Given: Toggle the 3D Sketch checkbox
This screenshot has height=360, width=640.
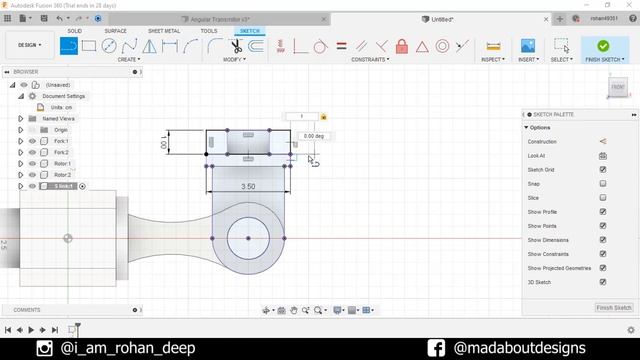Looking at the screenshot, I should click(603, 282).
